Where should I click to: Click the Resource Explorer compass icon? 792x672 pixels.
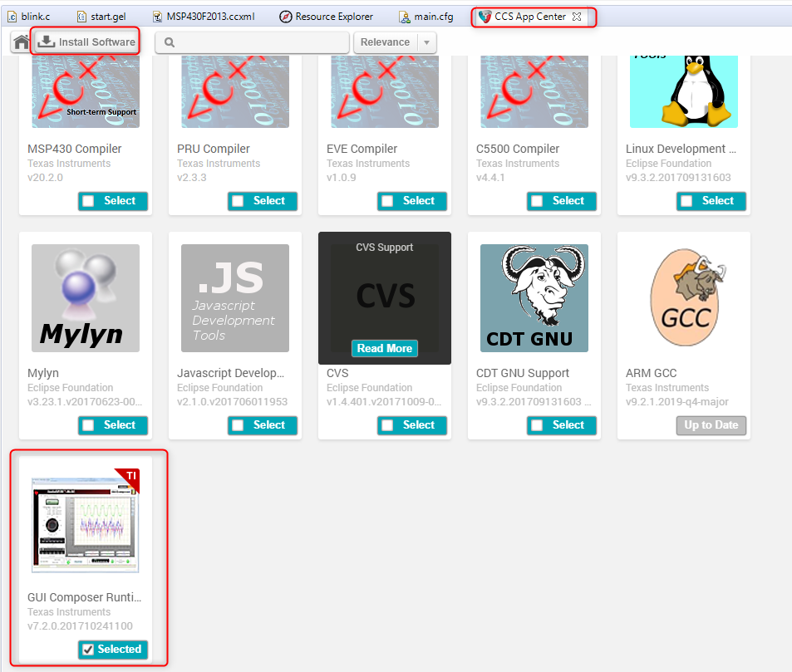(x=285, y=17)
